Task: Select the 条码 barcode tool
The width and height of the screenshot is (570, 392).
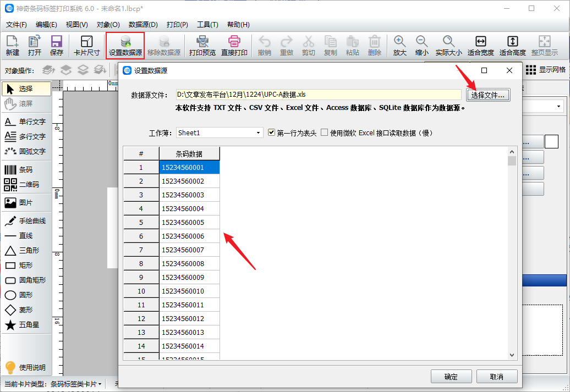Action: coord(26,170)
